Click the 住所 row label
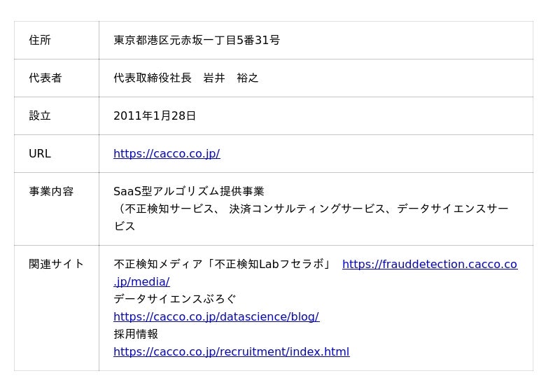Screen dimensions: 560x392 coord(40,41)
